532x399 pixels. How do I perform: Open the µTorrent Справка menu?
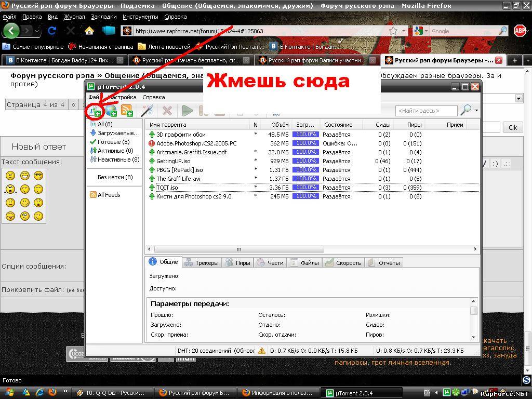coord(153,97)
